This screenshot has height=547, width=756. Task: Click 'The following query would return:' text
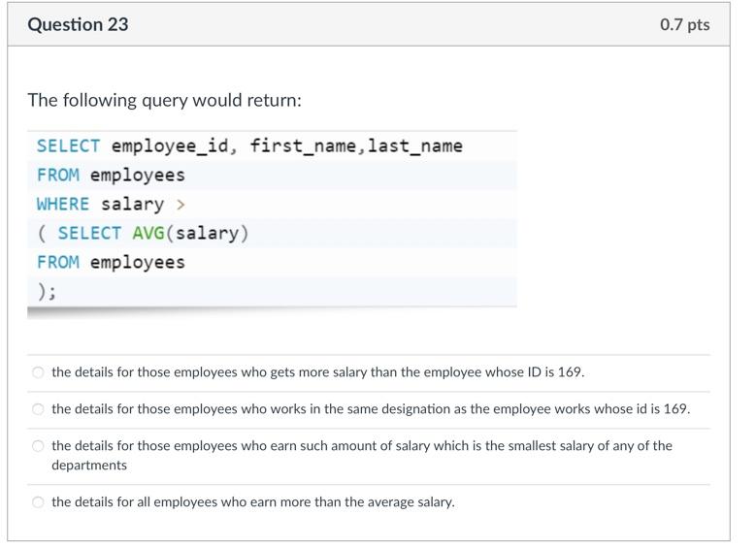point(164,100)
